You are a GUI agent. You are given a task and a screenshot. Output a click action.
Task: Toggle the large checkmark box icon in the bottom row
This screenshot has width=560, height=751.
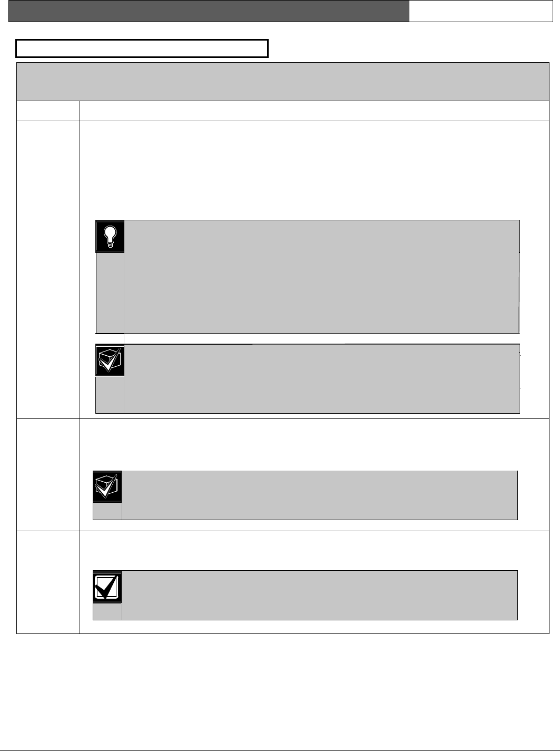[x=107, y=587]
